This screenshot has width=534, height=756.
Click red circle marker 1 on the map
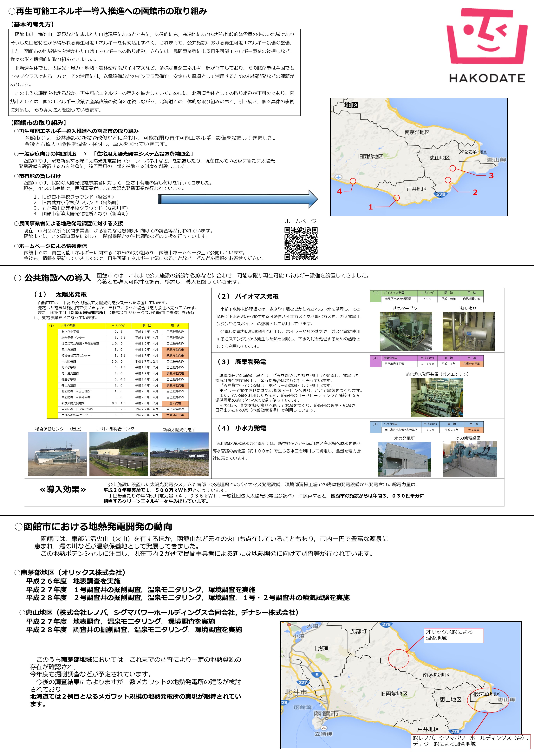(396, 198)
